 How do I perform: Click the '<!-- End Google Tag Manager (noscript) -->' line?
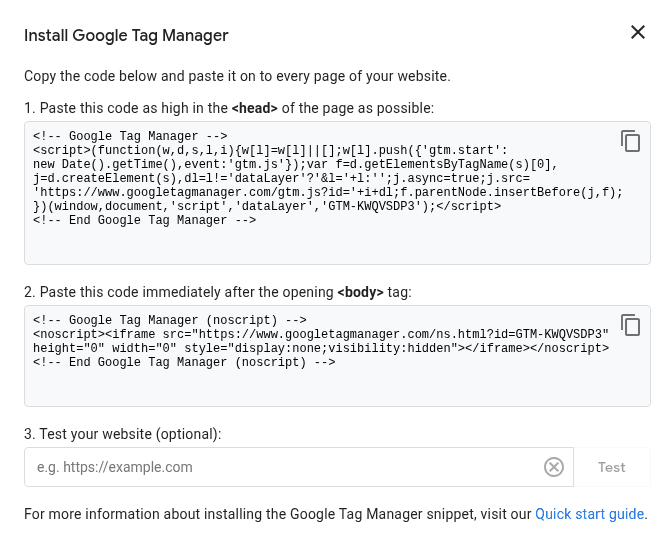[x=184, y=362]
